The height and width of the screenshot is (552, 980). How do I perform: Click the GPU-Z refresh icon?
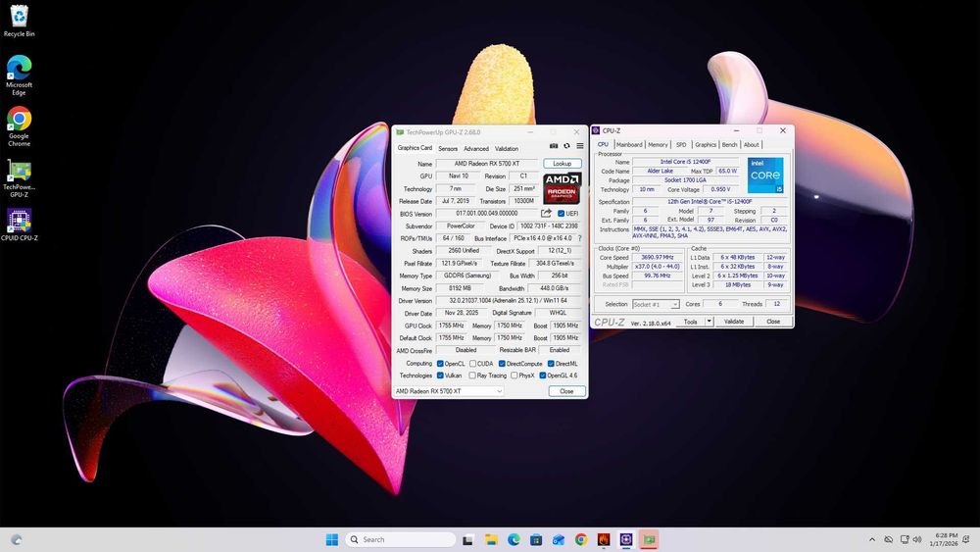tap(566, 146)
